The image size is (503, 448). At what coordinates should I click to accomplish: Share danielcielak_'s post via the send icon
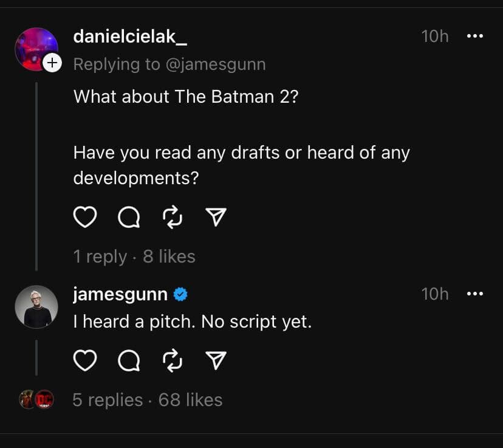(216, 216)
